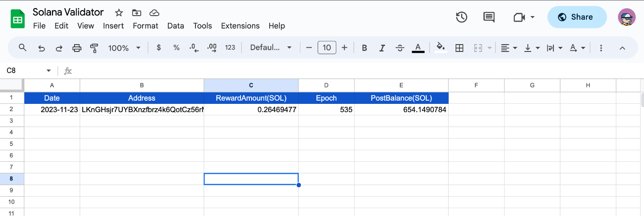Click the merge cells icon
Viewport: 644px width, 216px height.
point(478,47)
